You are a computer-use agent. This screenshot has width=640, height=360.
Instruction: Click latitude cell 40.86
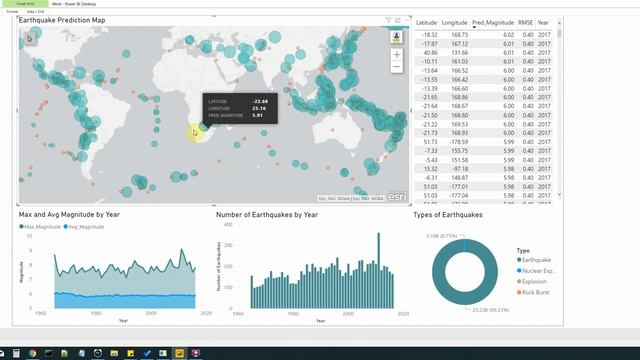pyautogui.click(x=430, y=53)
